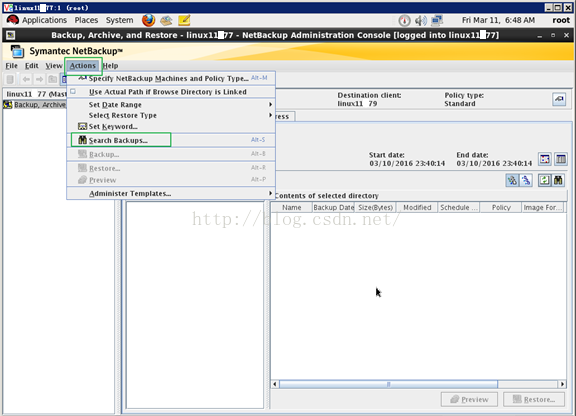Expand the Set Date Range submenu
This screenshot has width=576, height=416.
pos(171,105)
